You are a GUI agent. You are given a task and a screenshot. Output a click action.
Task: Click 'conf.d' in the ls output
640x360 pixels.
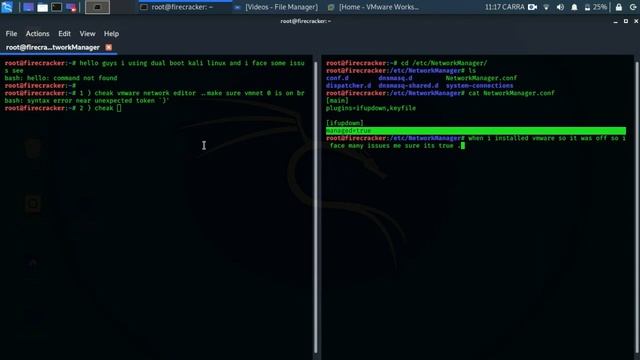pos(337,78)
